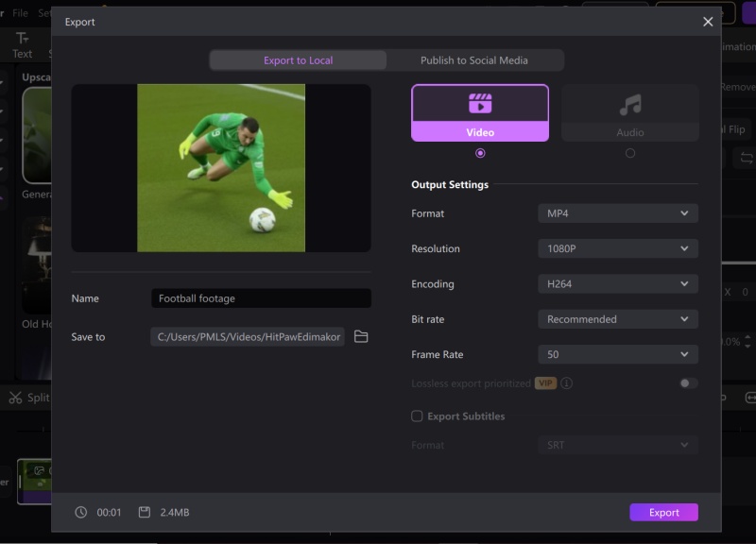This screenshot has width=756, height=544.
Task: Click the Save to path field
Action: 248,337
